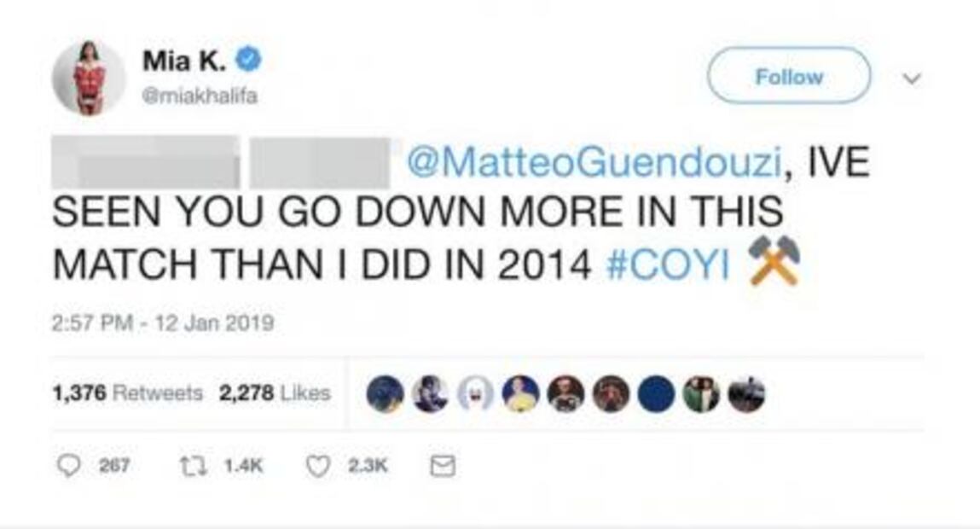Image resolution: width=980 pixels, height=529 pixels.
Task: Open the liker avatar showing two people in green
Action: (x=701, y=394)
